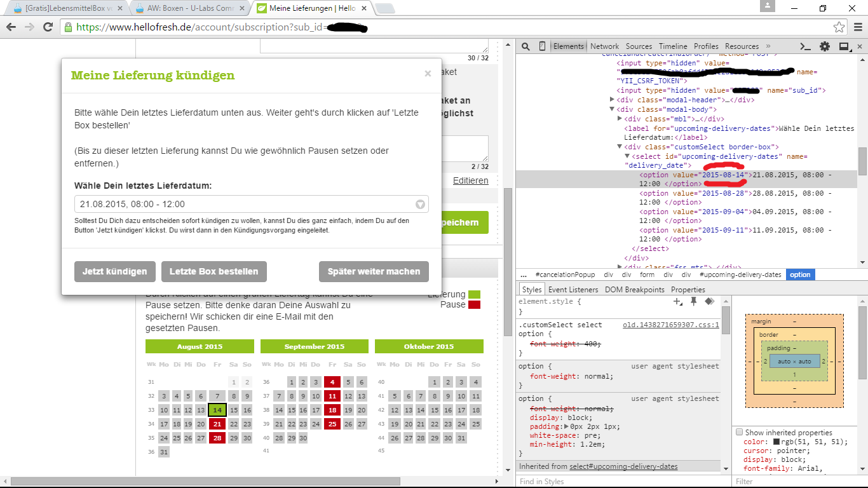
Task: Click August 21 red paused day
Action: (x=217, y=424)
